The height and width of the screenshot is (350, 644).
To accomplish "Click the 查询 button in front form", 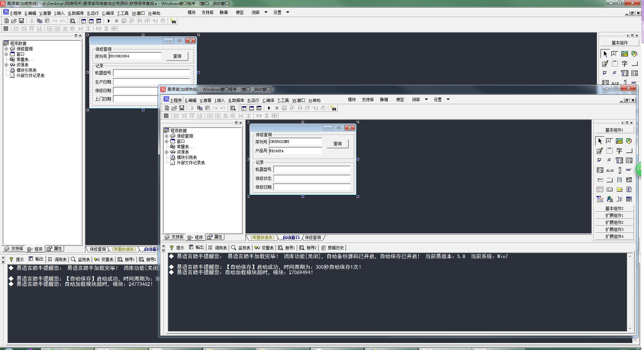I will click(337, 144).
